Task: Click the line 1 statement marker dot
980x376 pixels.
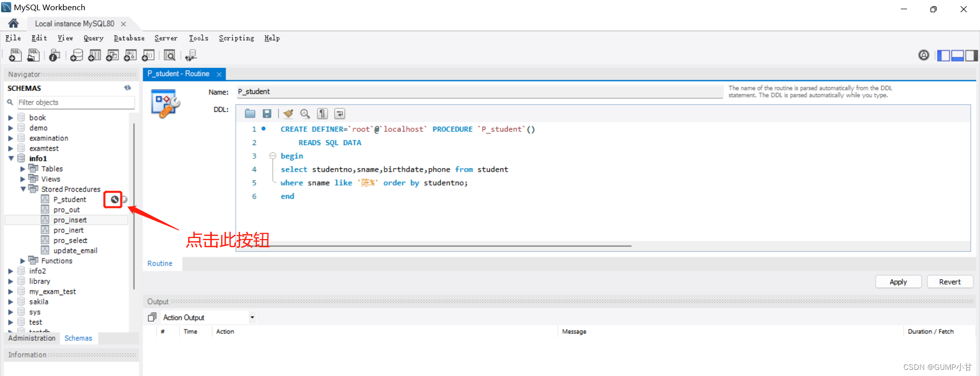Action: pyautogui.click(x=263, y=129)
